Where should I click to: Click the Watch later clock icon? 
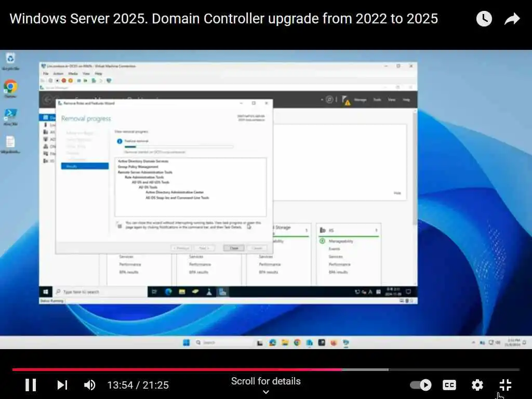[484, 19]
